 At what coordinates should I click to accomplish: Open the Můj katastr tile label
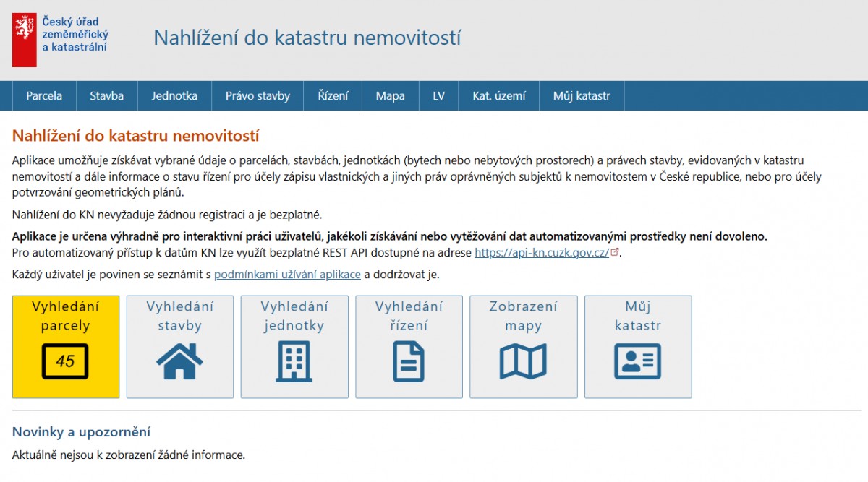[638, 316]
